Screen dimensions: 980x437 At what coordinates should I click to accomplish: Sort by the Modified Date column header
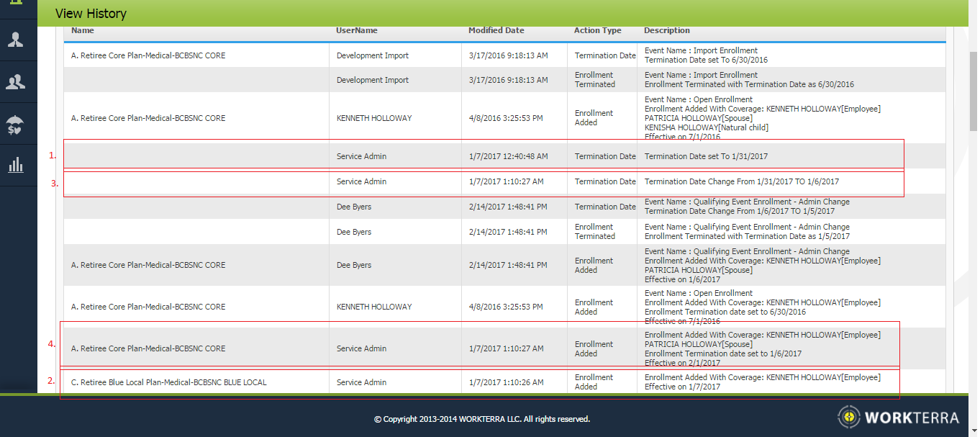[496, 31]
